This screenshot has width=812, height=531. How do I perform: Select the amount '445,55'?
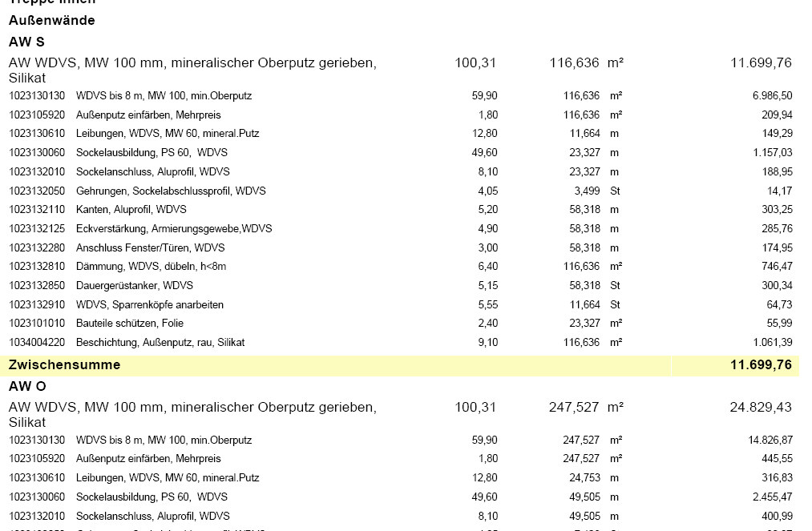tap(777, 459)
